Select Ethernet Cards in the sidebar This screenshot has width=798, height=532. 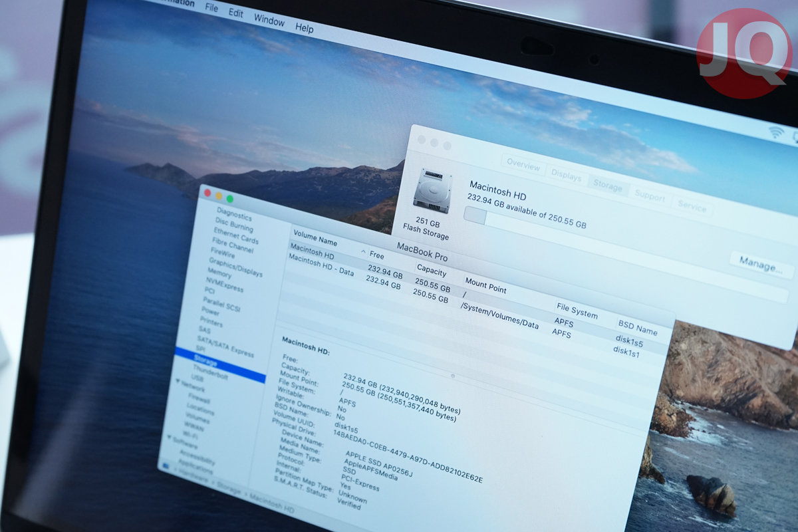coord(235,235)
